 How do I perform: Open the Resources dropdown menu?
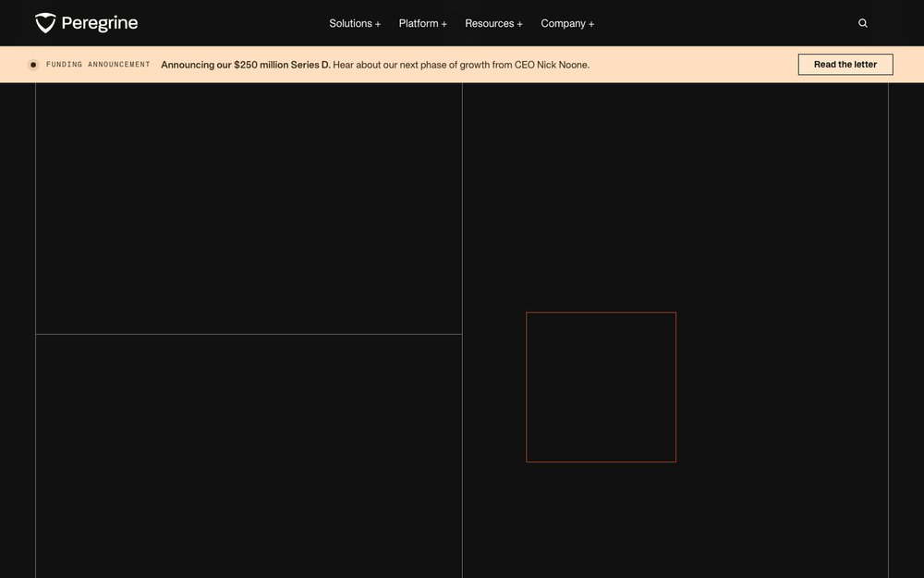click(493, 24)
